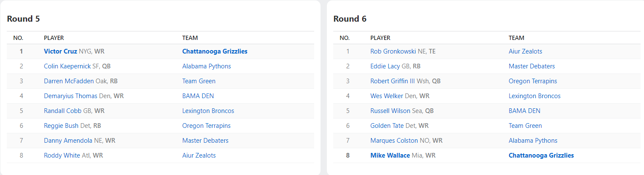Open Aiur Zealots team in Round 6
The image size is (644, 175).
coord(525,51)
